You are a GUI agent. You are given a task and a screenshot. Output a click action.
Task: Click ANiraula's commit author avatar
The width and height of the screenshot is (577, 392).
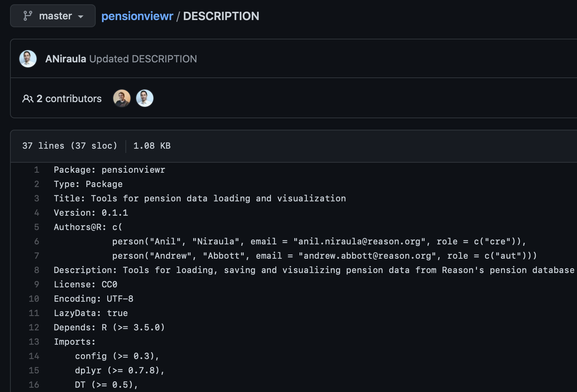[28, 59]
